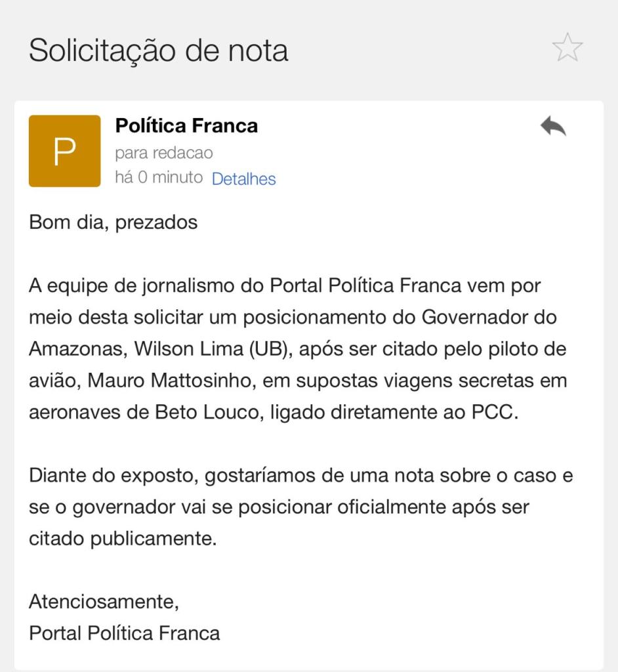Star the Solicitação de nota email

pos(567,49)
